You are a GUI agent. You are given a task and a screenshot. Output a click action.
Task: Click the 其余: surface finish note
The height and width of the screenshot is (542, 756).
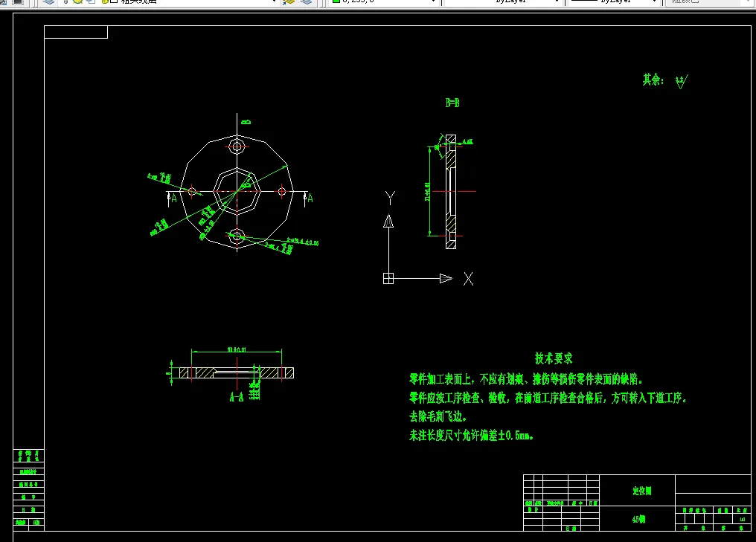click(x=653, y=80)
